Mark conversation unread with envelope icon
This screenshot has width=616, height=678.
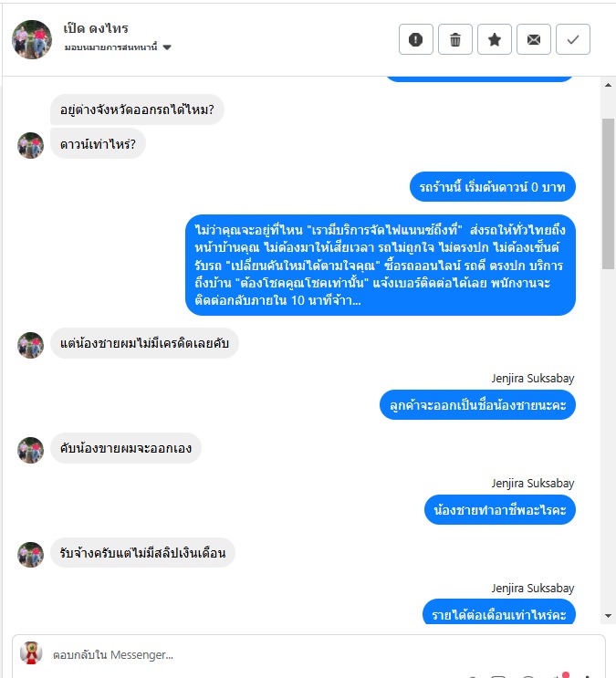pos(534,39)
